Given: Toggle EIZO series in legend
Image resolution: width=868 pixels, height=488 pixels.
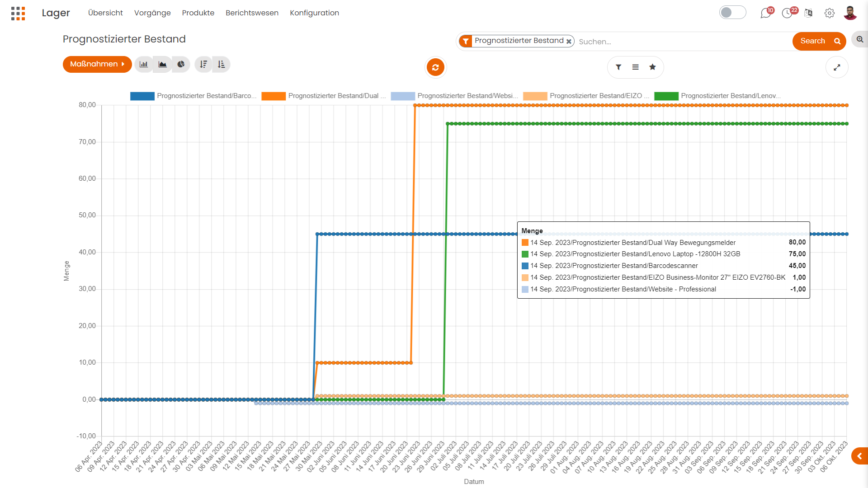Looking at the screenshot, I should [586, 96].
